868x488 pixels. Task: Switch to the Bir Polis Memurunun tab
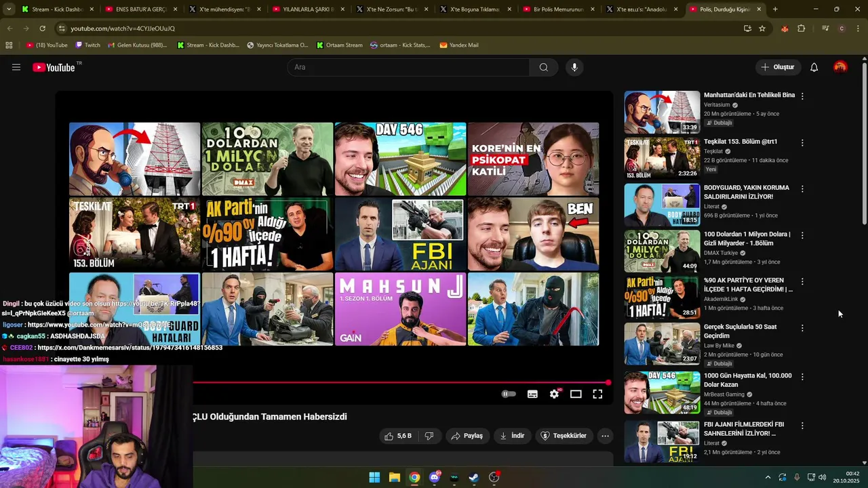[558, 9]
